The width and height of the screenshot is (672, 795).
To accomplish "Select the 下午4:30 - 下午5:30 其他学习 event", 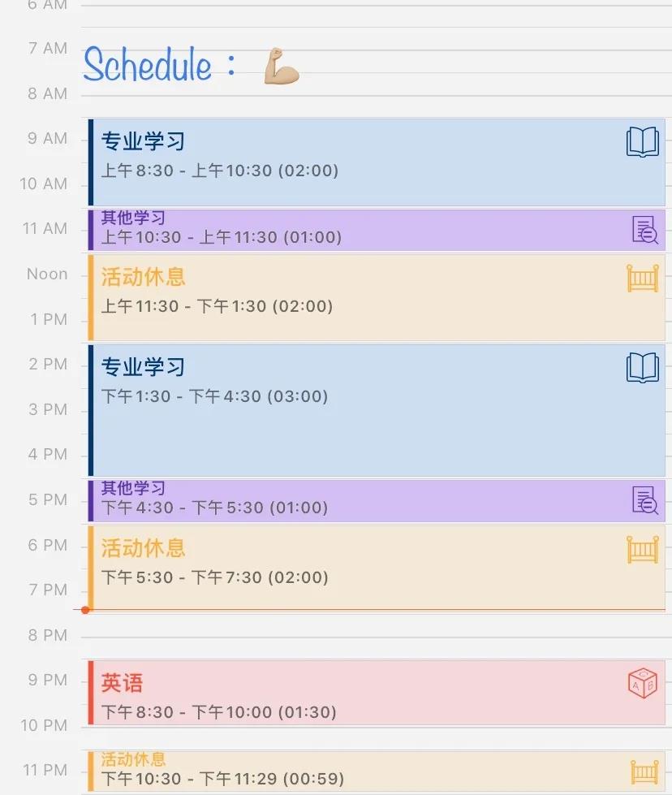I will pos(377,501).
